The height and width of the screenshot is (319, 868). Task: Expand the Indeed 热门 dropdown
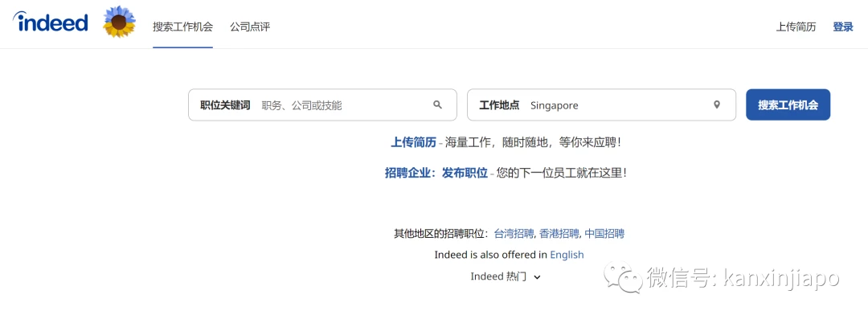coord(506,276)
